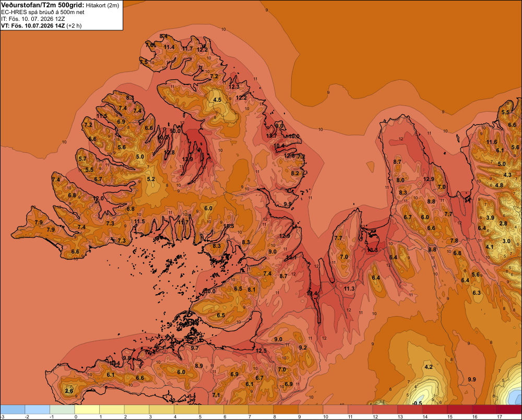This screenshot has height=420, width=522.
Task: Click the legend swatch between 14 and 15
Action: point(435,410)
